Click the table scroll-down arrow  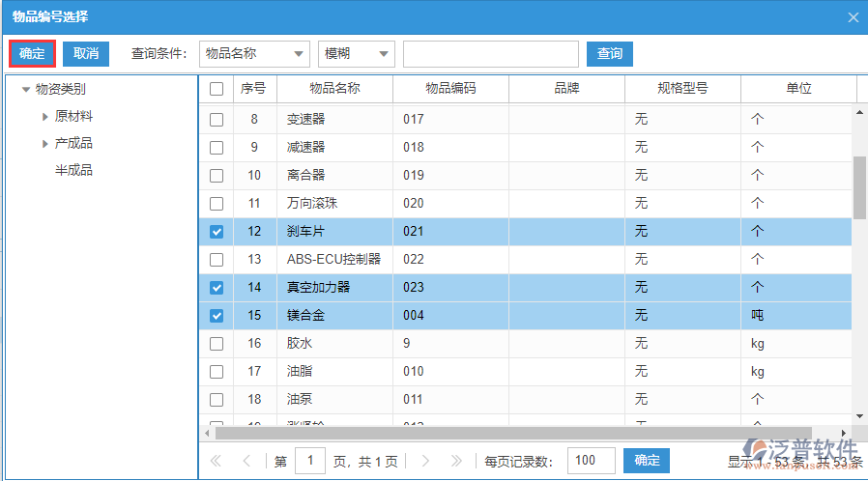[x=859, y=416]
